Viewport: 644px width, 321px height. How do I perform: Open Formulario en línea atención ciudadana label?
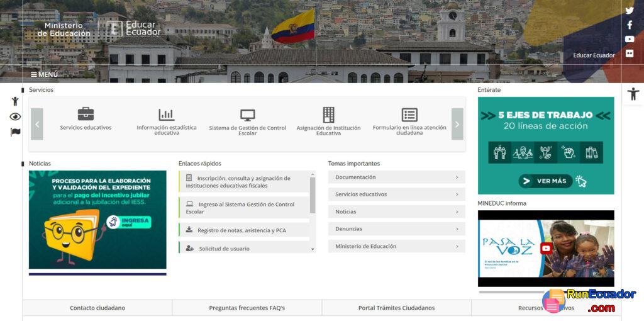click(409, 130)
